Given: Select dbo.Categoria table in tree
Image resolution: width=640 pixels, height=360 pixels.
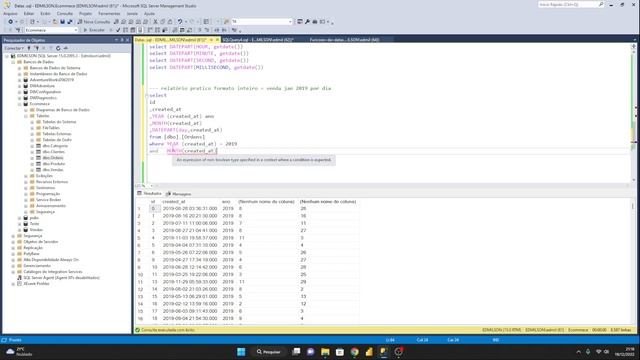Looking at the screenshot, I should pos(55,146).
